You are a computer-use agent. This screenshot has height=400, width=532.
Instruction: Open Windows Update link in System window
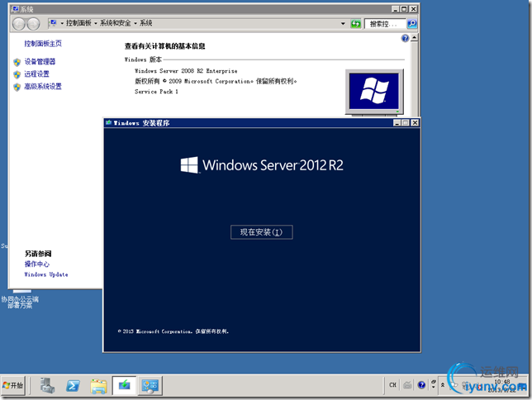[46, 274]
